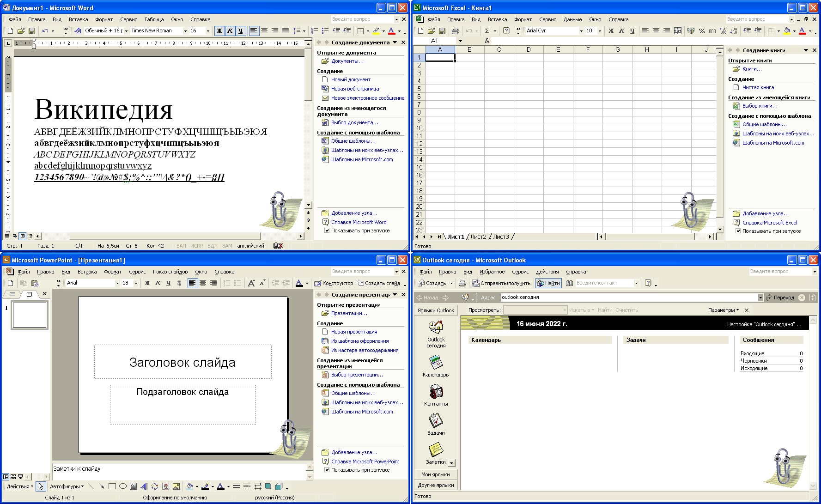Click Конструктор in PowerPoint toolbar
This screenshot has width=821, height=504.
334,283
